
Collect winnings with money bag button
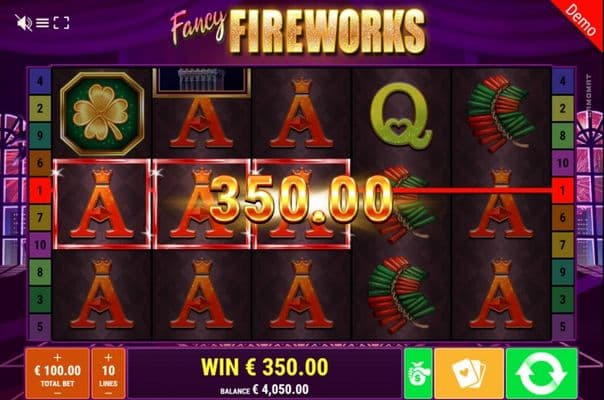tap(418, 373)
